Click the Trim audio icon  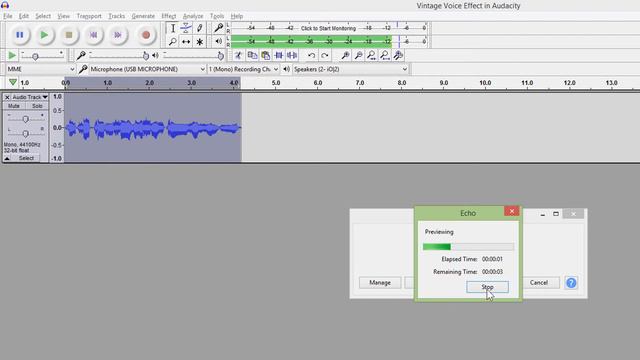click(279, 55)
